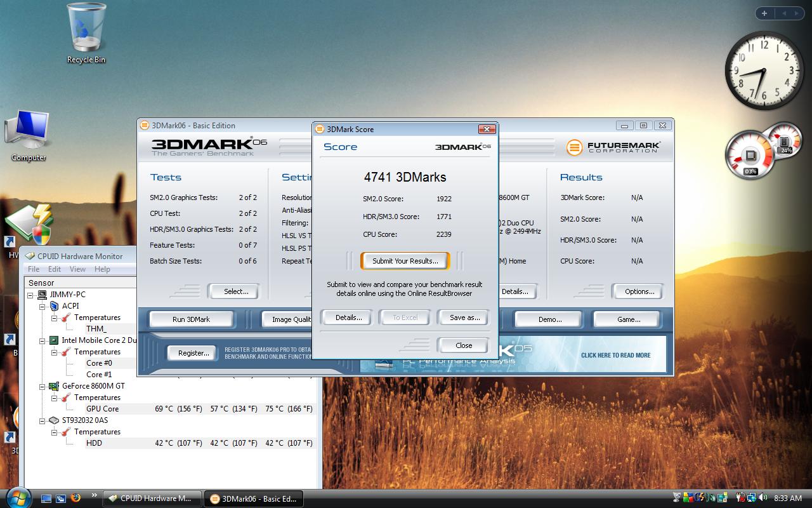This screenshot has height=508, width=812.
Task: Select the HDD sensor row
Action: pyautogui.click(x=200, y=443)
